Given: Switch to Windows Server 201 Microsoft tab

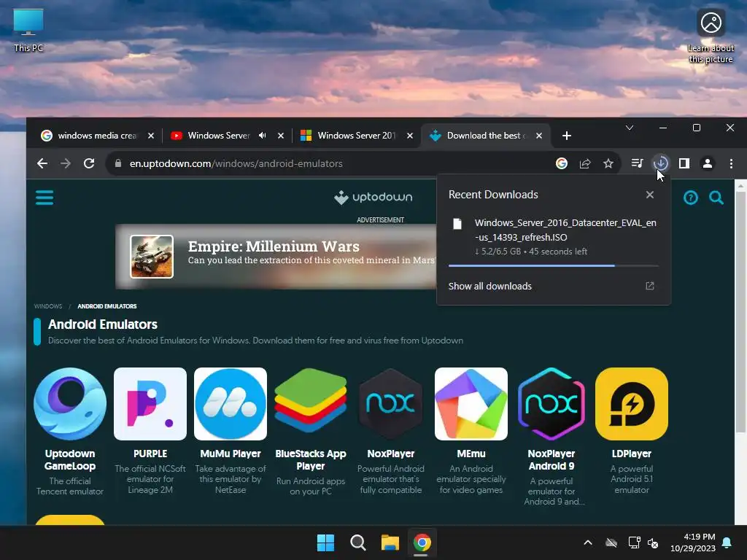Looking at the screenshot, I should coord(355,136).
